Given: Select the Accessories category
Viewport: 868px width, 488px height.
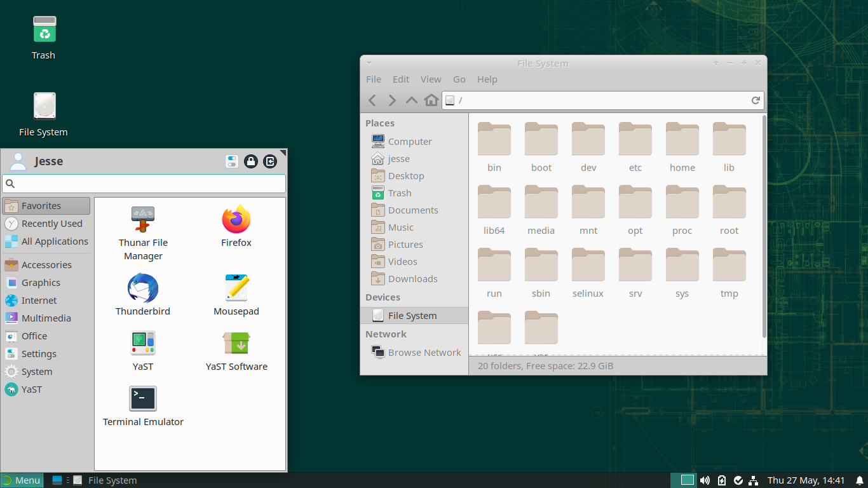Looking at the screenshot, I should (46, 265).
